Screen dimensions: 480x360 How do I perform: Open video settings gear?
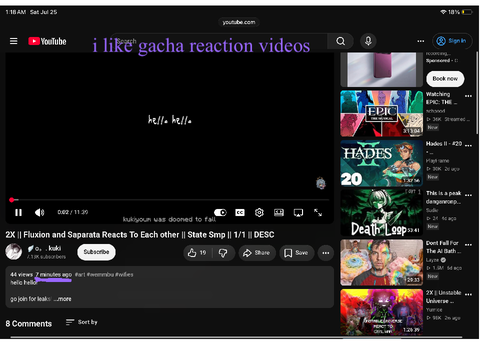[259, 212]
